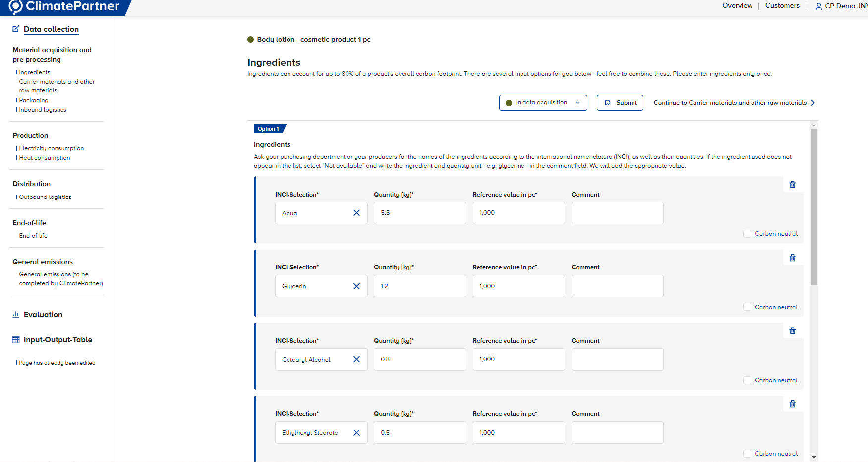The image size is (868, 462).
Task: Click the Glycerin comment field
Action: [x=618, y=286]
